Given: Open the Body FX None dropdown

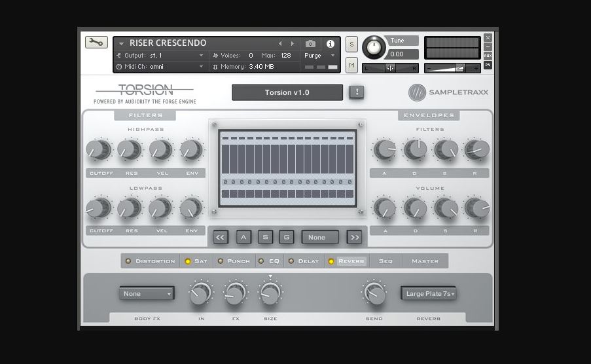Looking at the screenshot, I should point(147,293).
